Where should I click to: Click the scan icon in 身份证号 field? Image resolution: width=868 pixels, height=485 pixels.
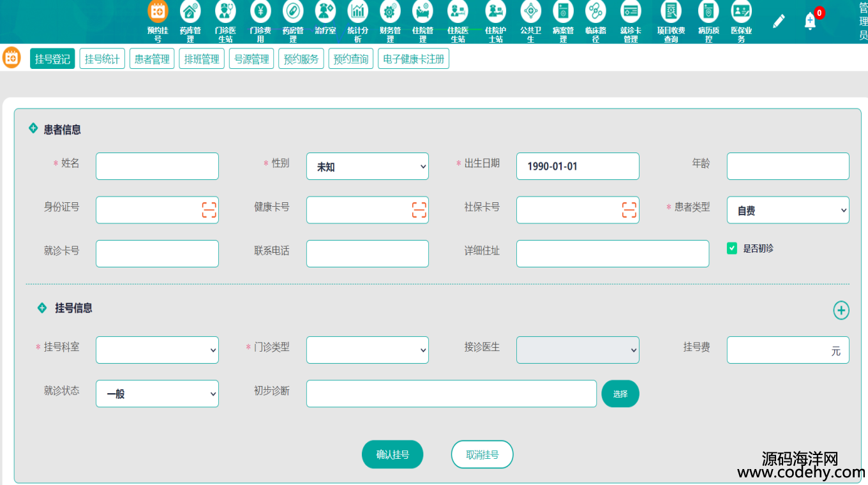[x=209, y=210]
